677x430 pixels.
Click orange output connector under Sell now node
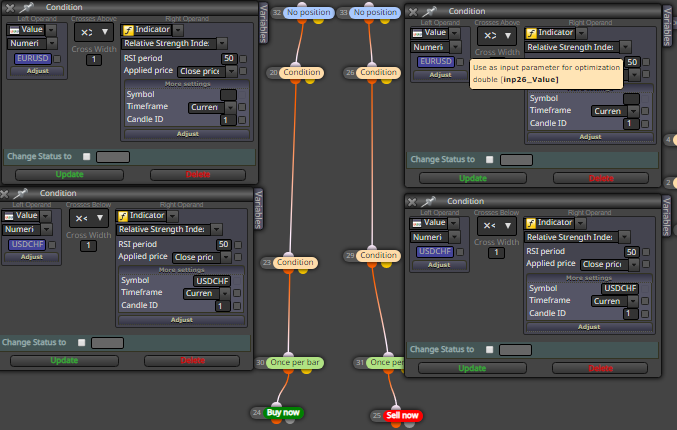point(395,424)
